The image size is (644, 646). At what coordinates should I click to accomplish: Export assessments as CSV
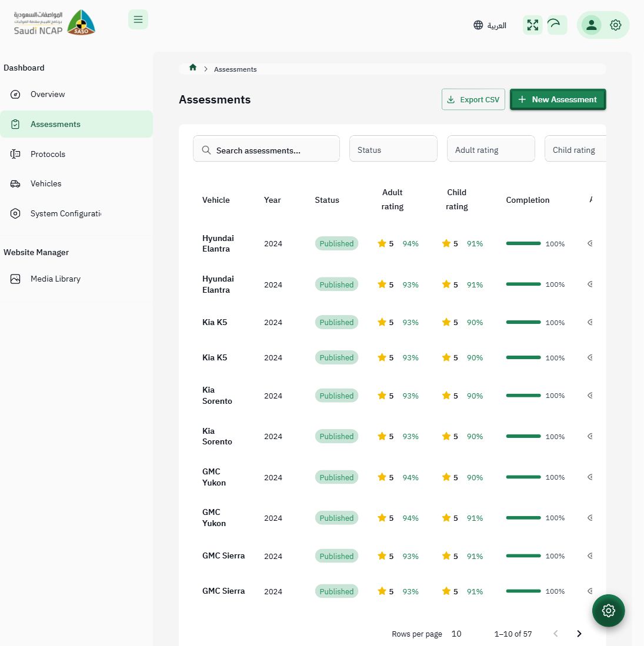coord(473,99)
